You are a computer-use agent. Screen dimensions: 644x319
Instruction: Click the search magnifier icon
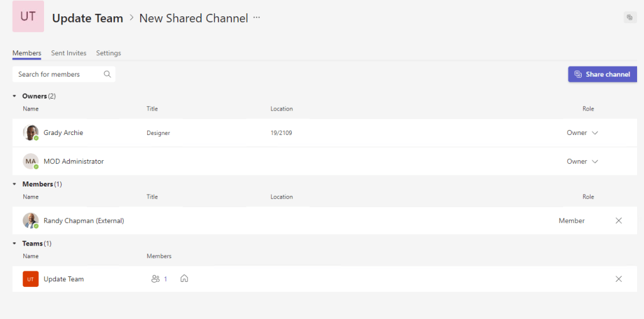point(108,74)
